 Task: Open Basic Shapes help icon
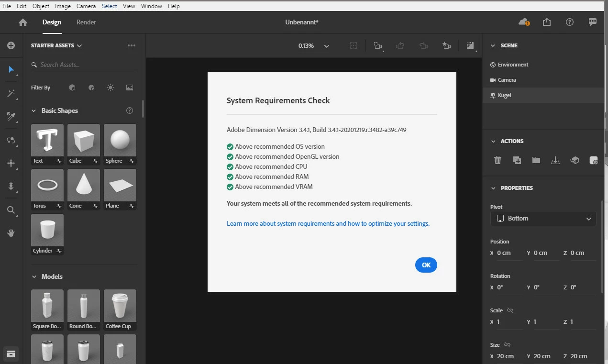[x=130, y=110]
